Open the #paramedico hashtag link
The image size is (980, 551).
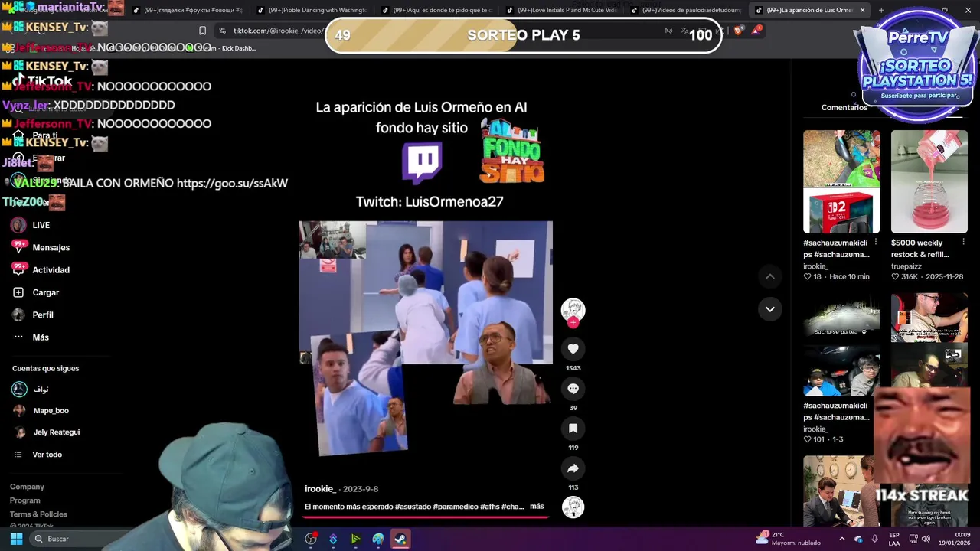click(x=456, y=507)
